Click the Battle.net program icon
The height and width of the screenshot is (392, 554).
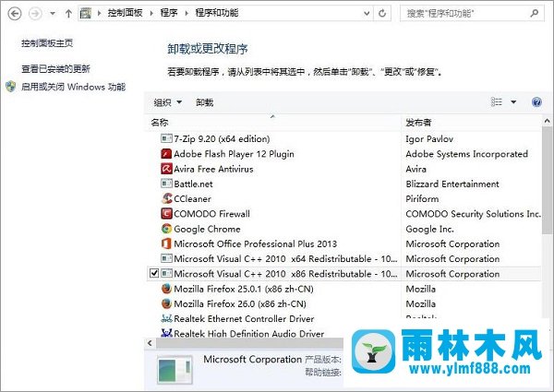(x=166, y=184)
